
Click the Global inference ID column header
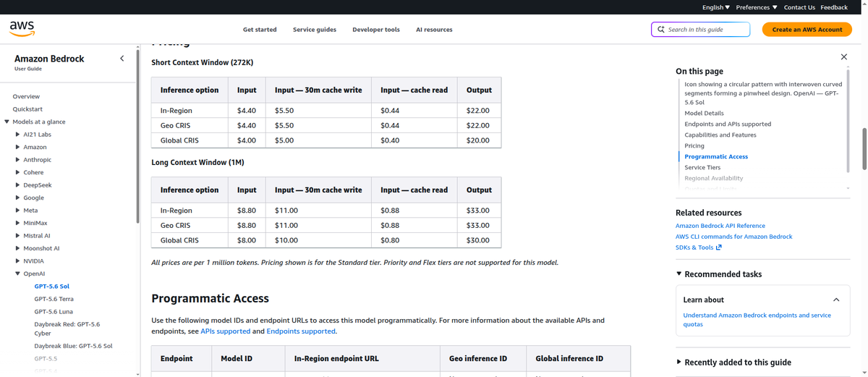coord(569,358)
